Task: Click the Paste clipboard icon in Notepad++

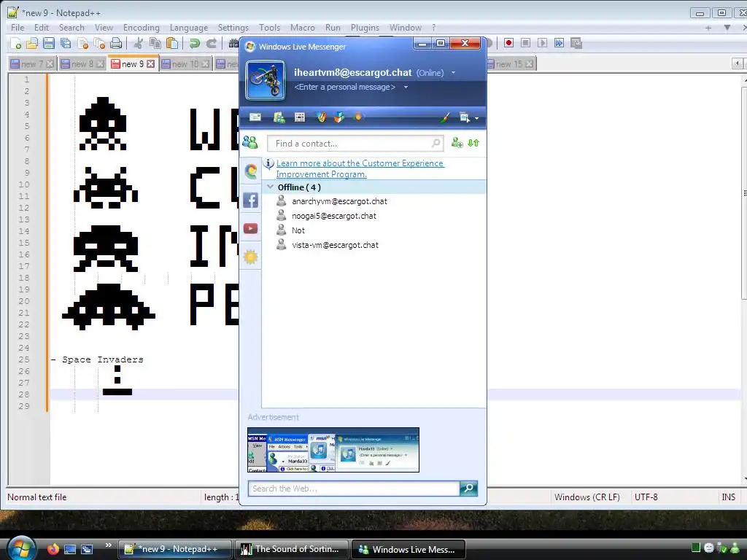Action: click(x=172, y=44)
